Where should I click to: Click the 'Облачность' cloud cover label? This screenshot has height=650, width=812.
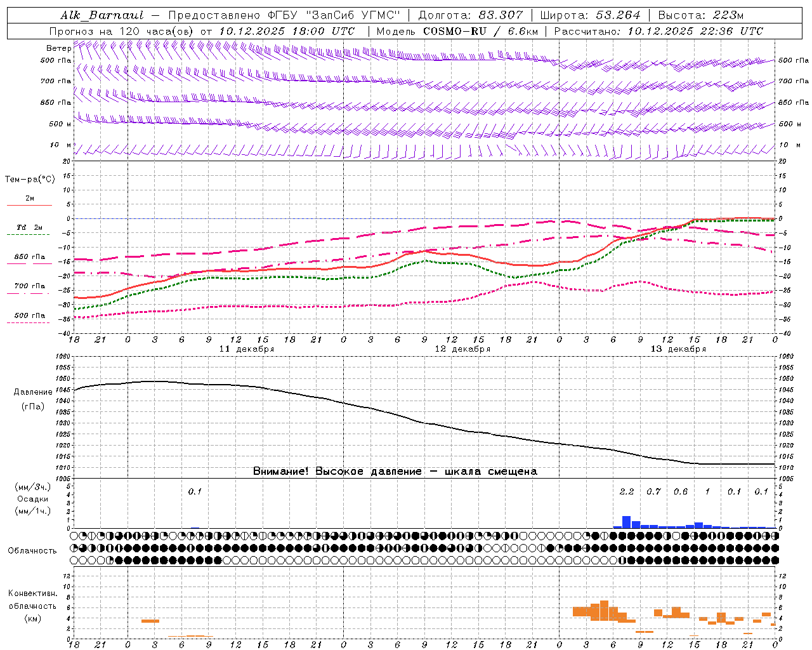point(32,551)
